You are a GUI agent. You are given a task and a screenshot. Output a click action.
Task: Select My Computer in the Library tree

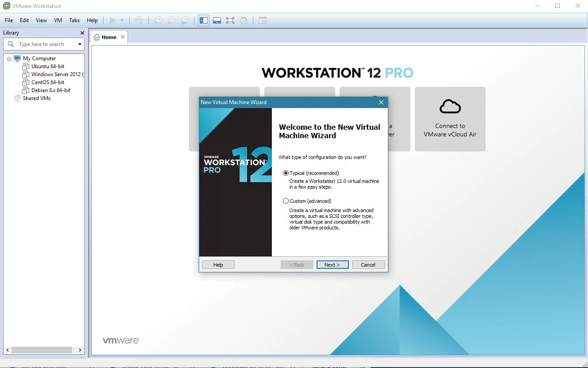39,58
